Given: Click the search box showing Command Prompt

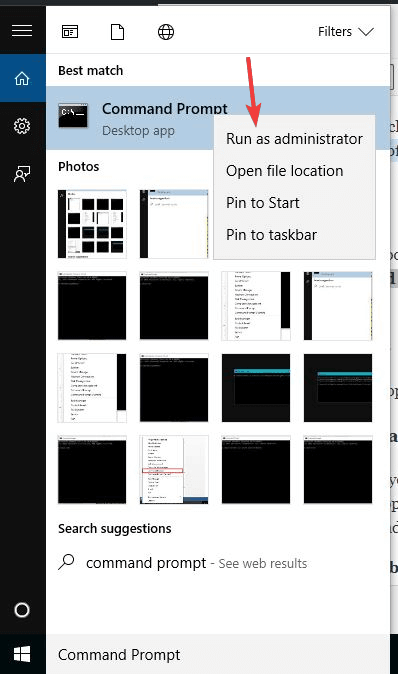Looking at the screenshot, I should click(218, 655).
